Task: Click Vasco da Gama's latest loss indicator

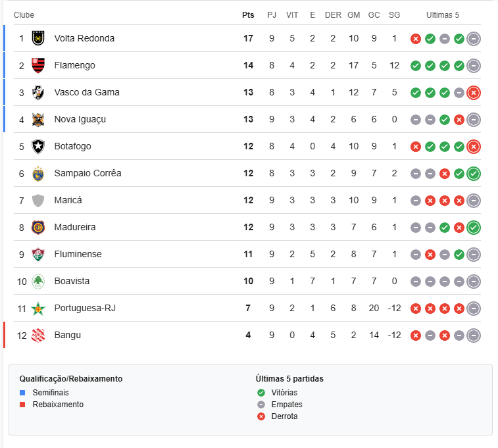Action: click(473, 93)
